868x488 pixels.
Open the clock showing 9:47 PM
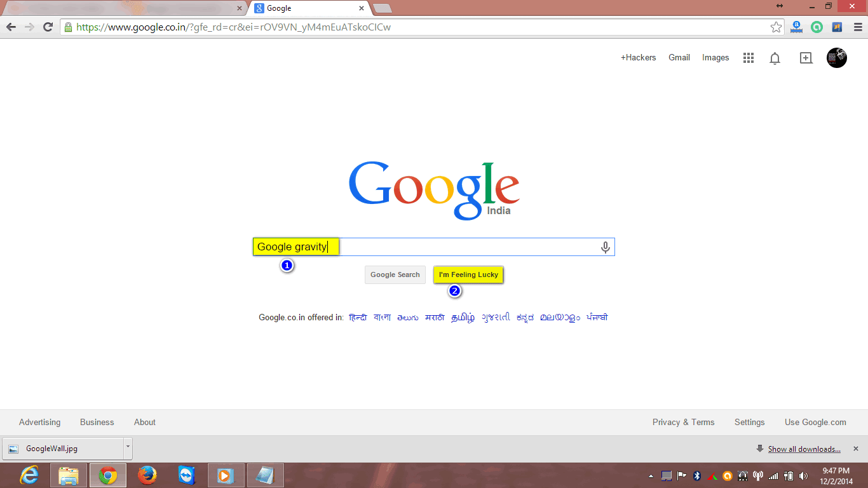835,475
